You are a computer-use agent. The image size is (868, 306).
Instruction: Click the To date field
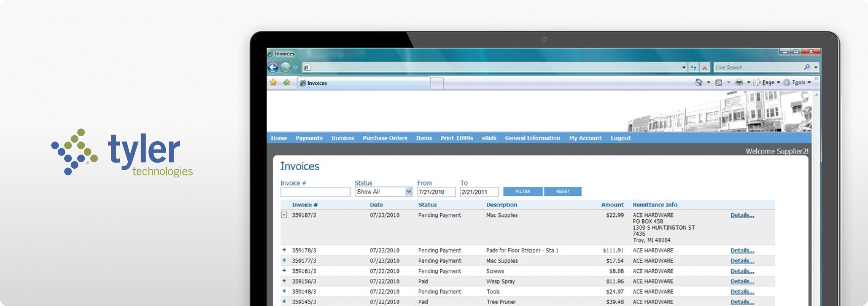[x=480, y=192]
